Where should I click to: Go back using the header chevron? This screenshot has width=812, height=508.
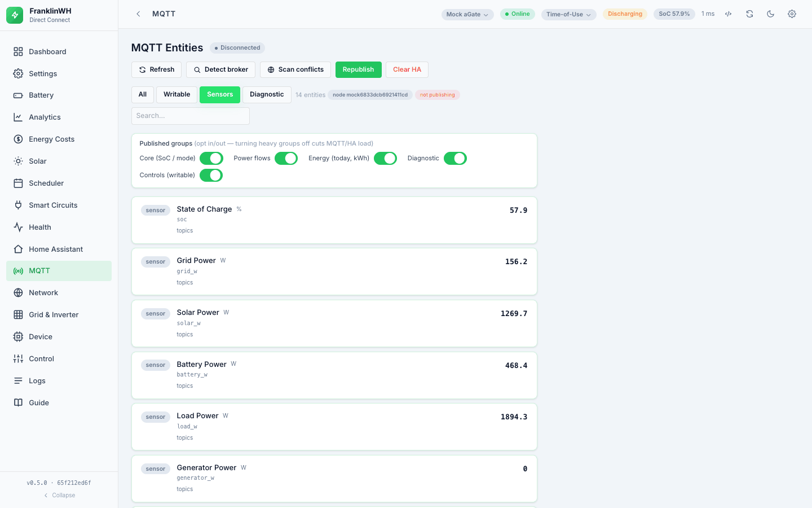tap(138, 14)
